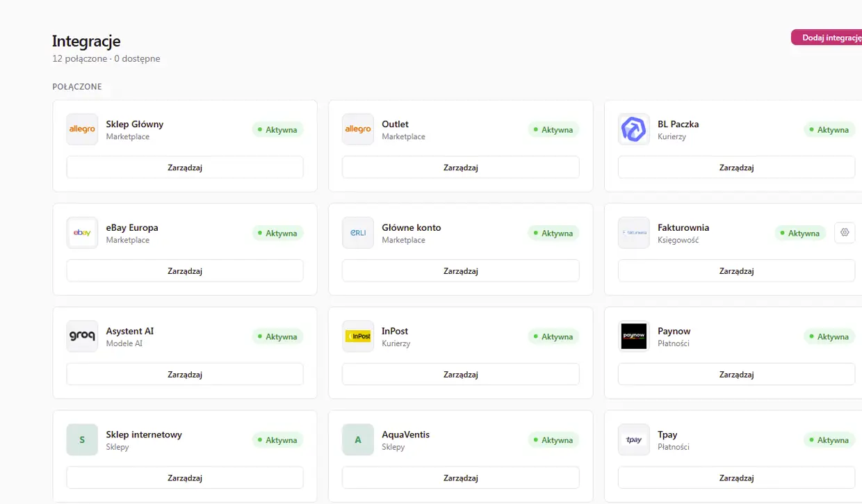
Task: Click Zarządzaj on the AquaVentis card
Action: tap(461, 478)
